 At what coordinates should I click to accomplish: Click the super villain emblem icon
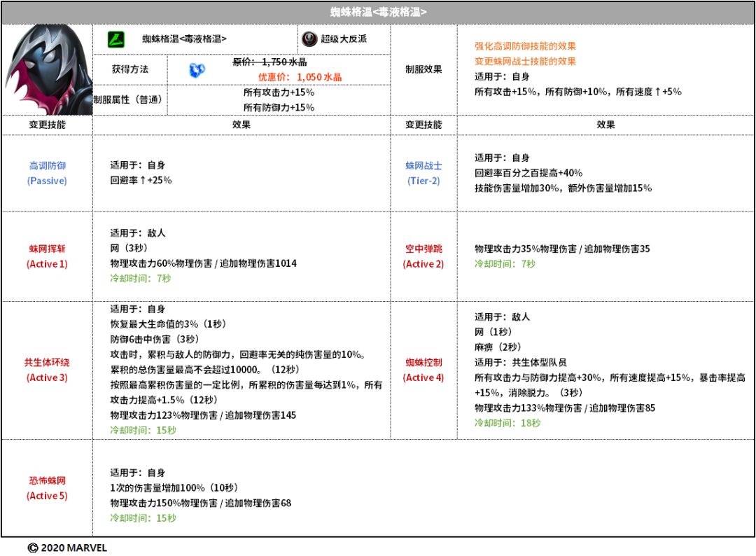point(309,39)
